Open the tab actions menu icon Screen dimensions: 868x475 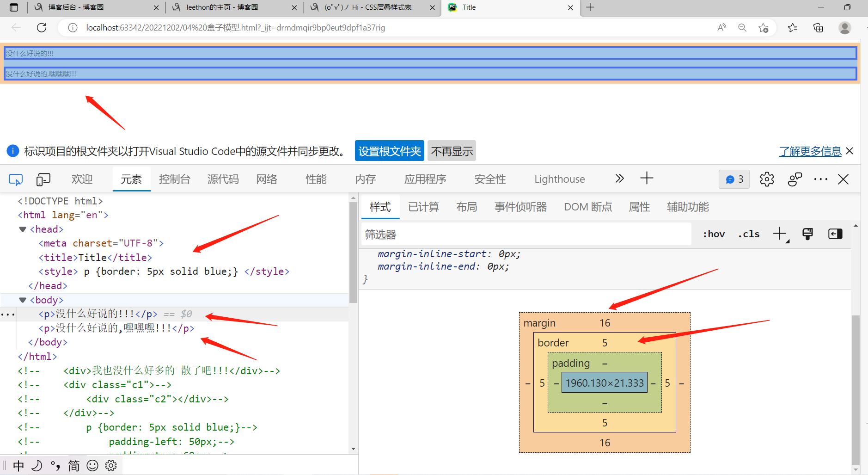(14, 7)
